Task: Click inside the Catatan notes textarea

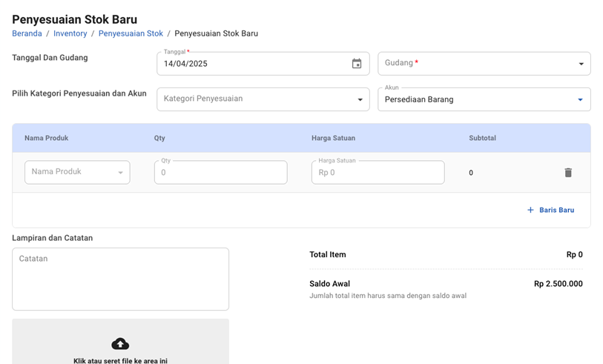Action: coord(120,279)
